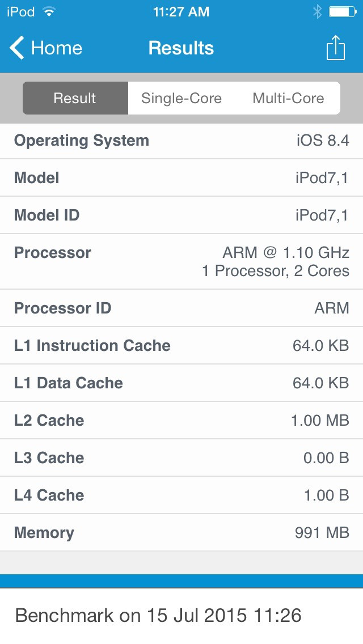Tap the back chevron beside Home
Screen dimensions: 363x644
17,48
